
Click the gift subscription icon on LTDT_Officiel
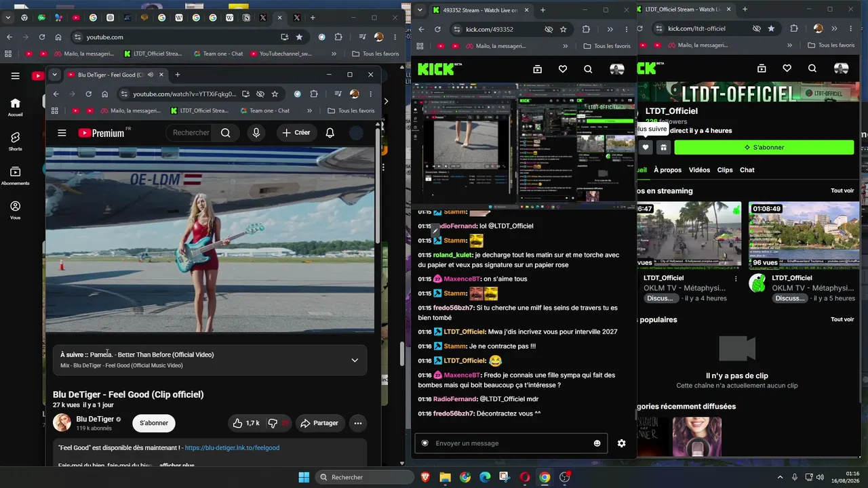pyautogui.click(x=663, y=147)
